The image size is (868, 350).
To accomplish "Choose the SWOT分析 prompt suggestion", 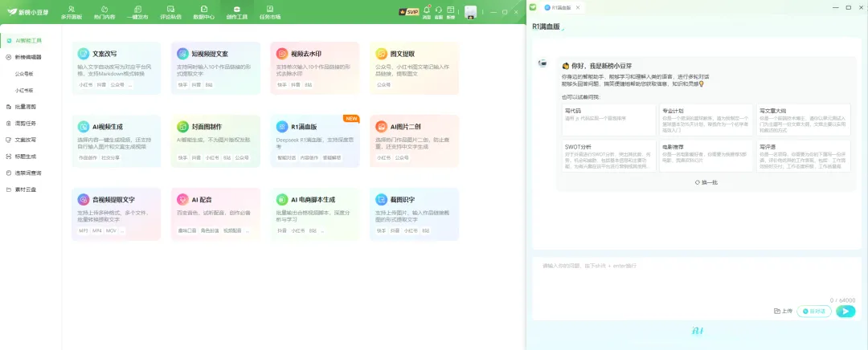I will pyautogui.click(x=609, y=156).
